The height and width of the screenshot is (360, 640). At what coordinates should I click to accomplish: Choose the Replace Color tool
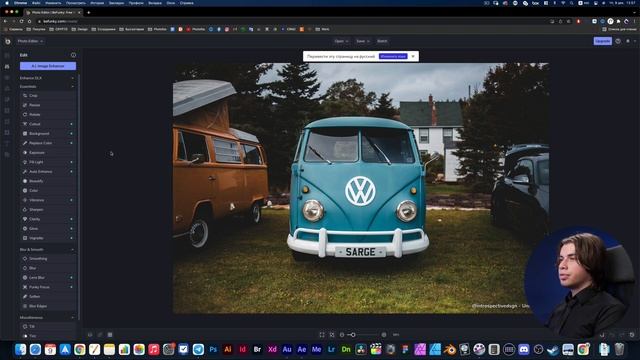tap(48, 143)
